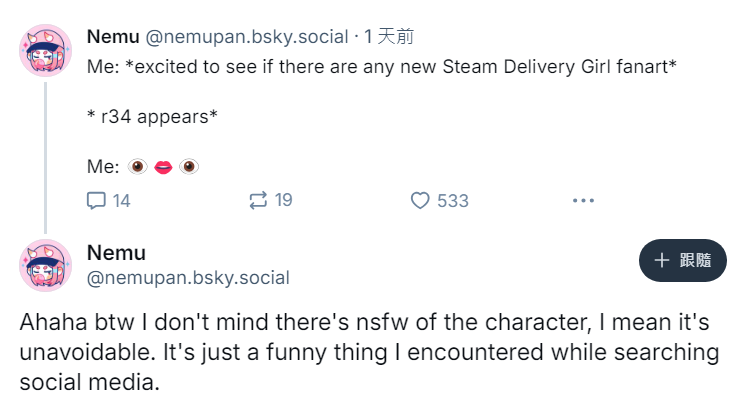Viewport: 741px width, 400px height.
Task: Click the plus sign on the follow button
Action: click(661, 260)
